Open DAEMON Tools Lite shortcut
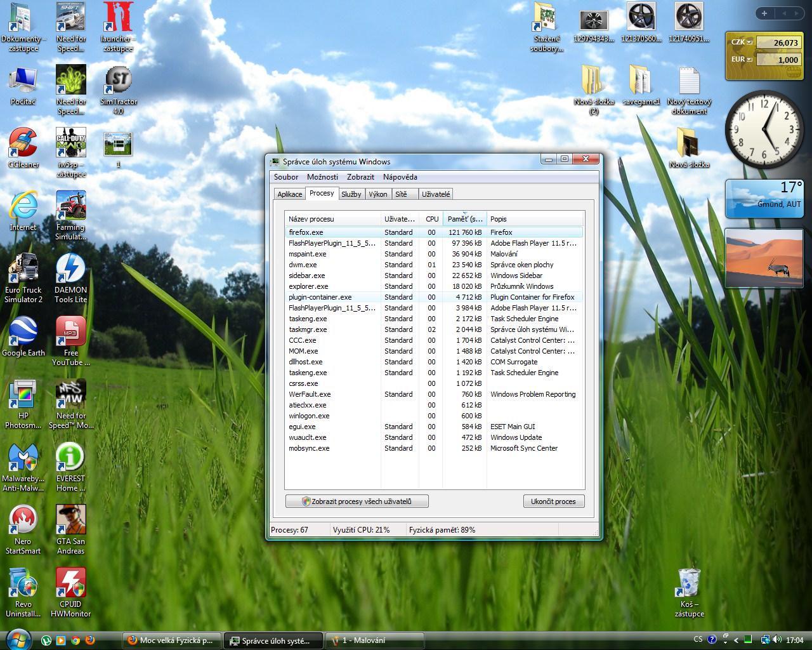 (x=70, y=269)
